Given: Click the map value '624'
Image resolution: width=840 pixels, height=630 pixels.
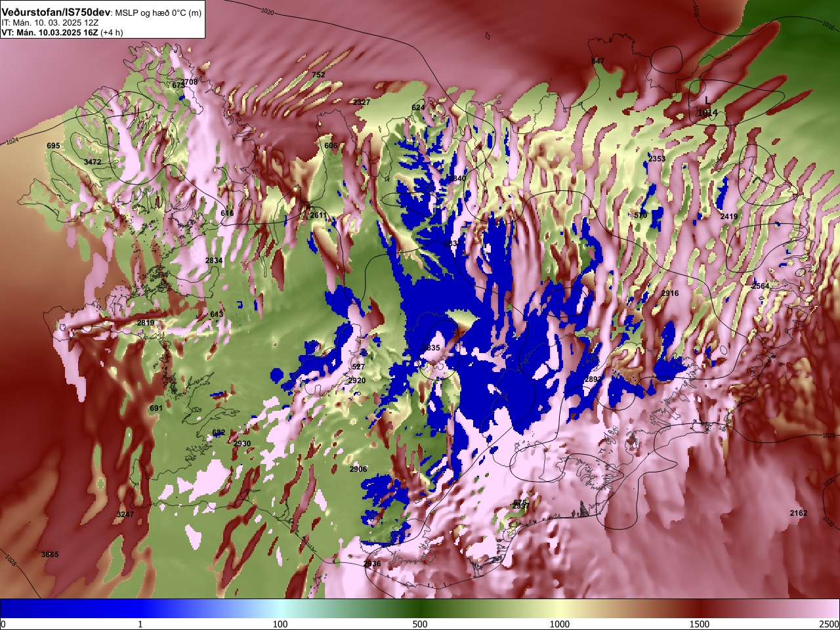Looking at the screenshot, I should (x=418, y=108).
